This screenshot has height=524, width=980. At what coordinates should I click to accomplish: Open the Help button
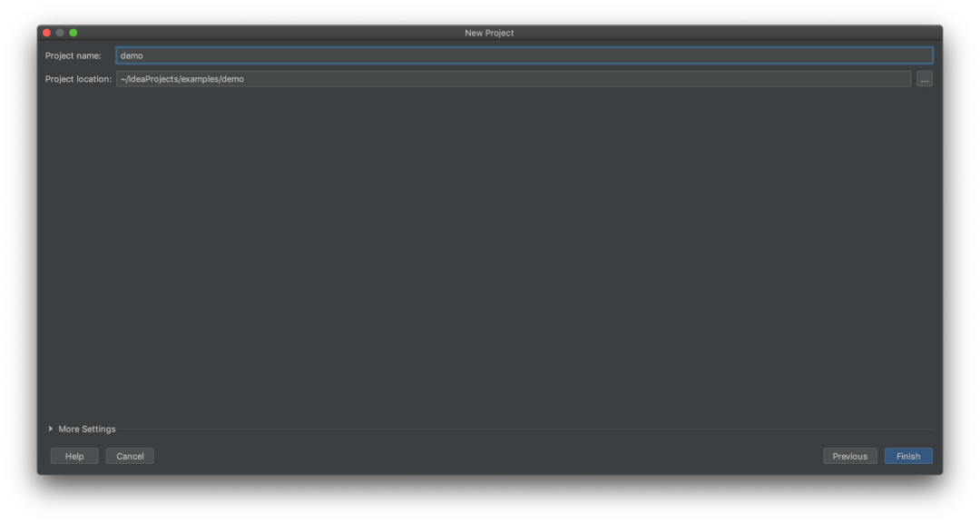(x=74, y=456)
